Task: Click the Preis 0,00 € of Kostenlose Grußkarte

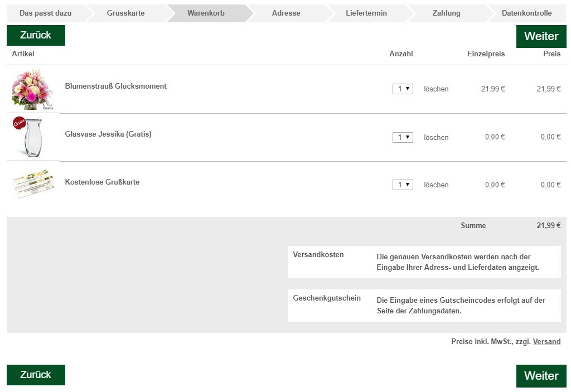Action: [550, 185]
